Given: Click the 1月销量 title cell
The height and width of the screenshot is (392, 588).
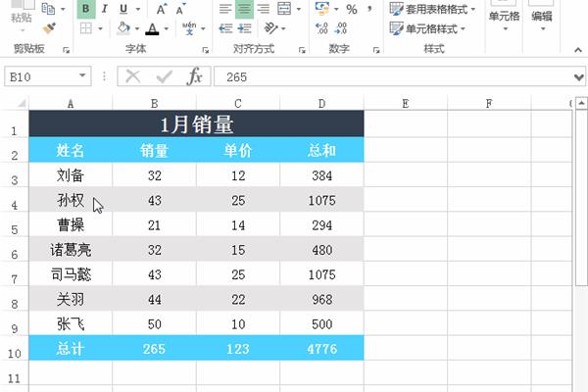Looking at the screenshot, I should click(x=197, y=124).
